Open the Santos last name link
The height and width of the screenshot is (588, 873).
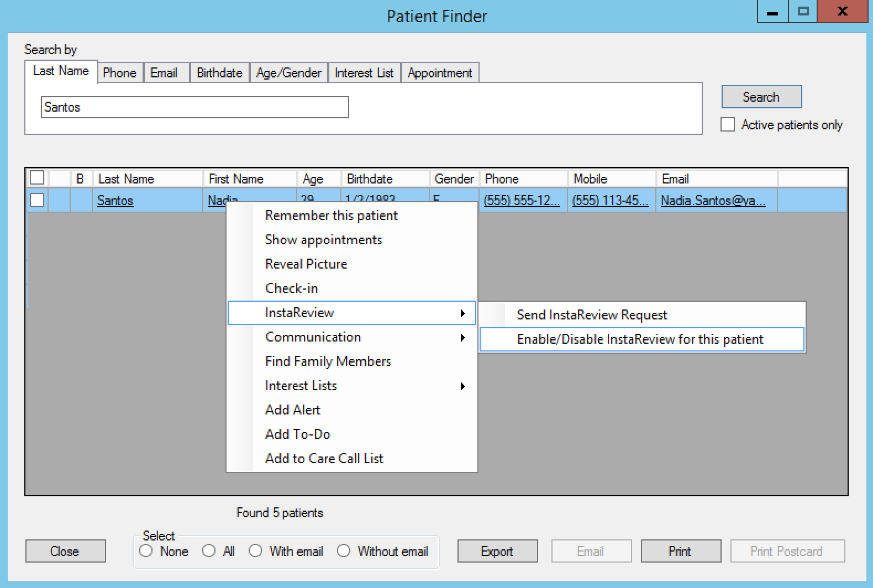pyautogui.click(x=115, y=201)
